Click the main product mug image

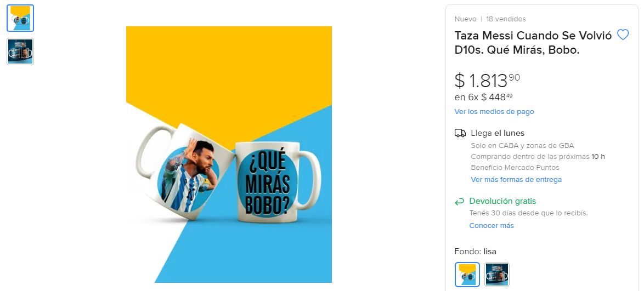pos(229,155)
